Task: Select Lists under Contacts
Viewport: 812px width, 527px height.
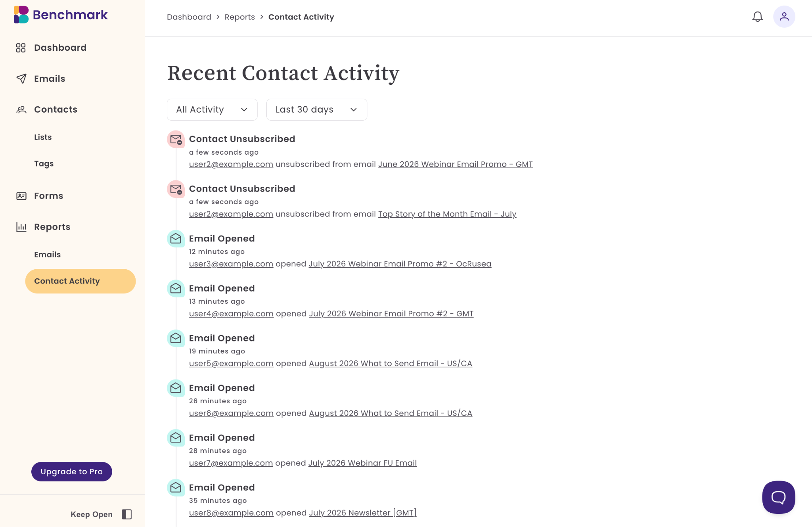Action: (43, 137)
